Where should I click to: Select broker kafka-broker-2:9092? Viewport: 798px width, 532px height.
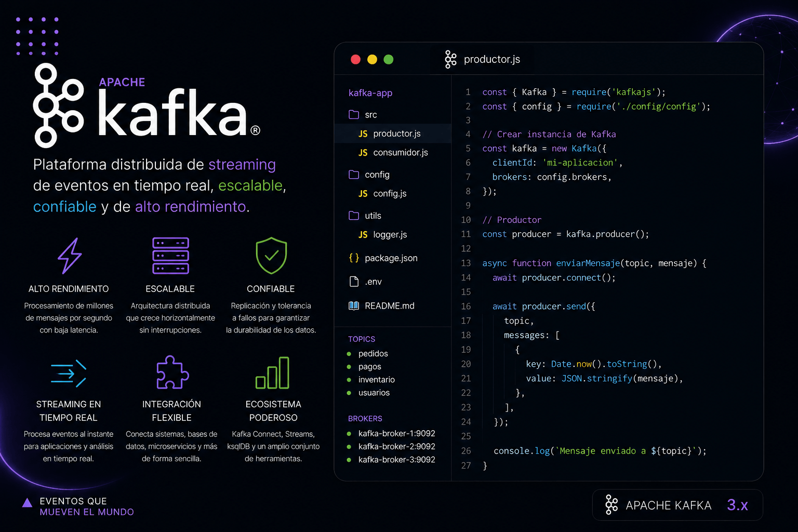pyautogui.click(x=397, y=446)
